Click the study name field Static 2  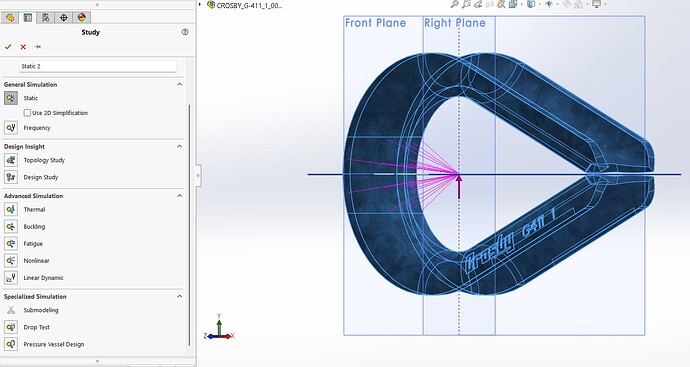coord(98,66)
